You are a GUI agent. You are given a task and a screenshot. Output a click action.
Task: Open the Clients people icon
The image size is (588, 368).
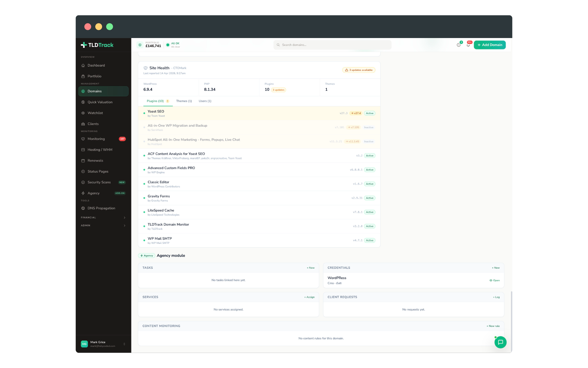coord(83,124)
